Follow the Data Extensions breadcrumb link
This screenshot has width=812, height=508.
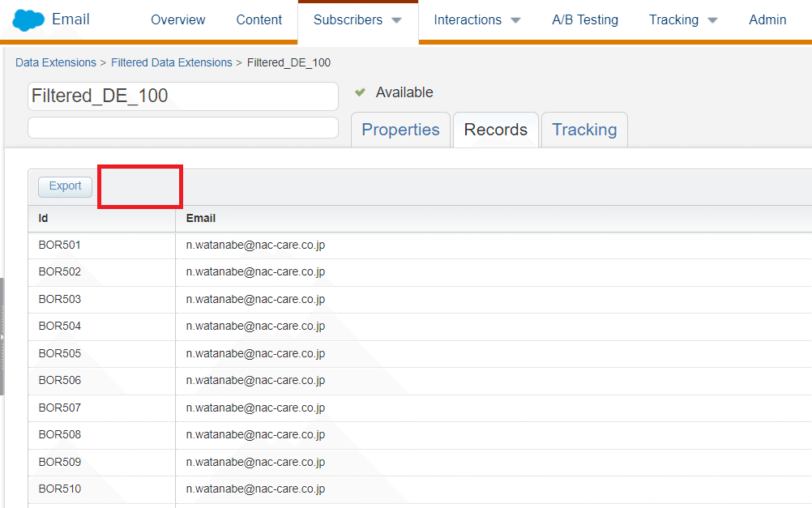click(56, 62)
